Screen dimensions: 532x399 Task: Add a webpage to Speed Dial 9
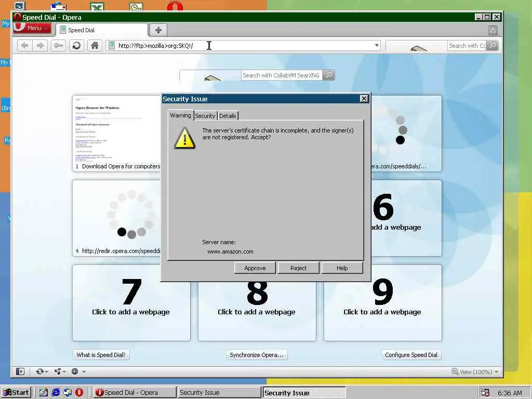(x=383, y=303)
